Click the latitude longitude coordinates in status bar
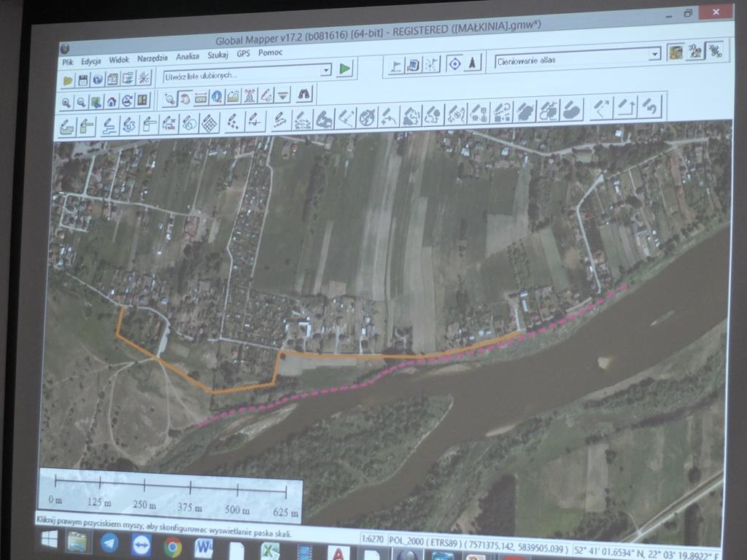 coord(646,553)
